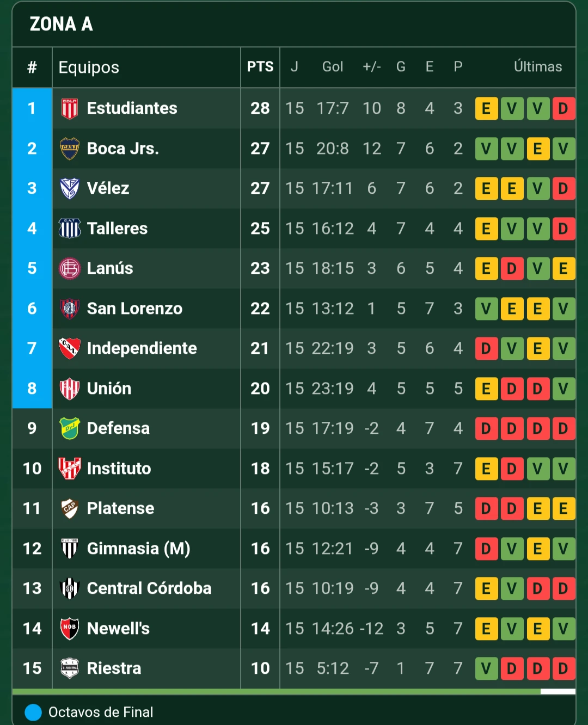Select the Vélez club logo

click(69, 188)
